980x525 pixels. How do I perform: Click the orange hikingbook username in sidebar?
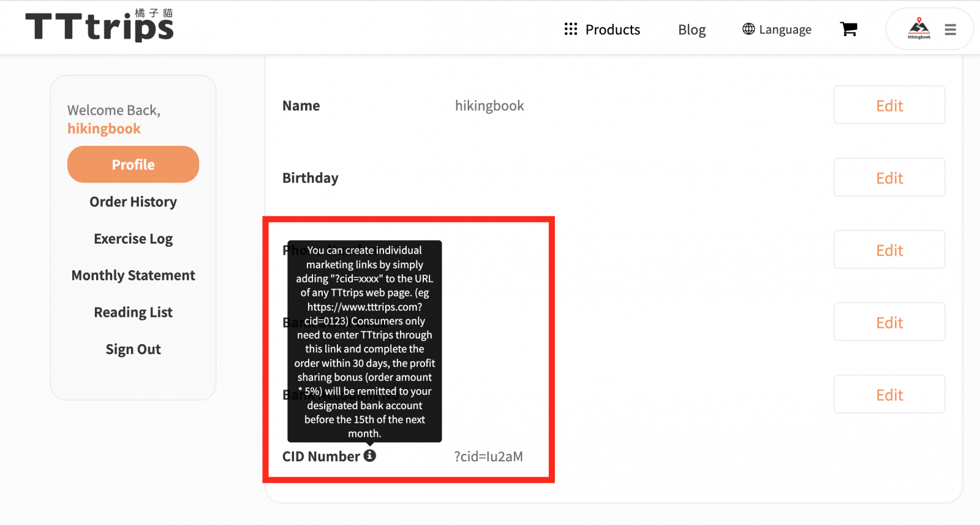point(104,129)
